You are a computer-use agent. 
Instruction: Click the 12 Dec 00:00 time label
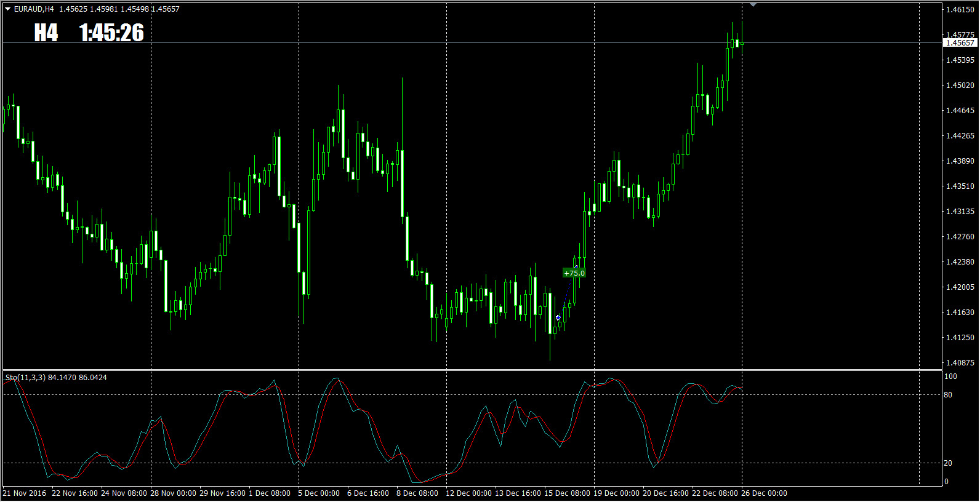(469, 493)
